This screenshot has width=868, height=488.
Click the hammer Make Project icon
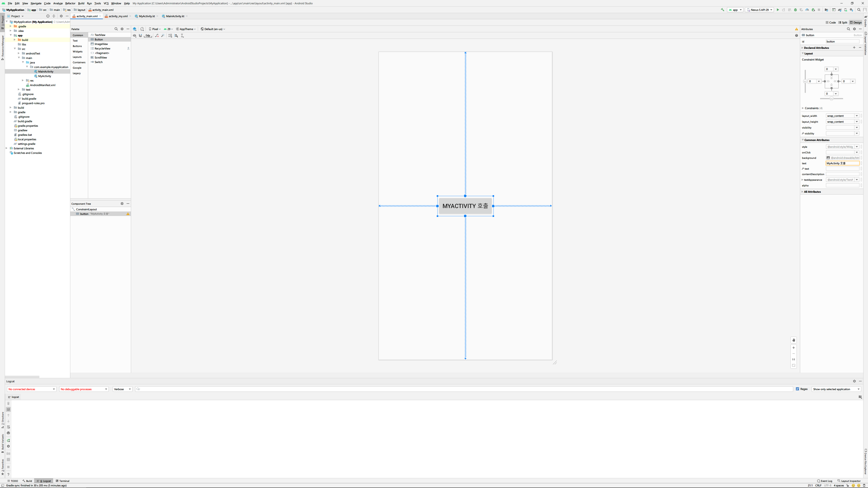722,10
